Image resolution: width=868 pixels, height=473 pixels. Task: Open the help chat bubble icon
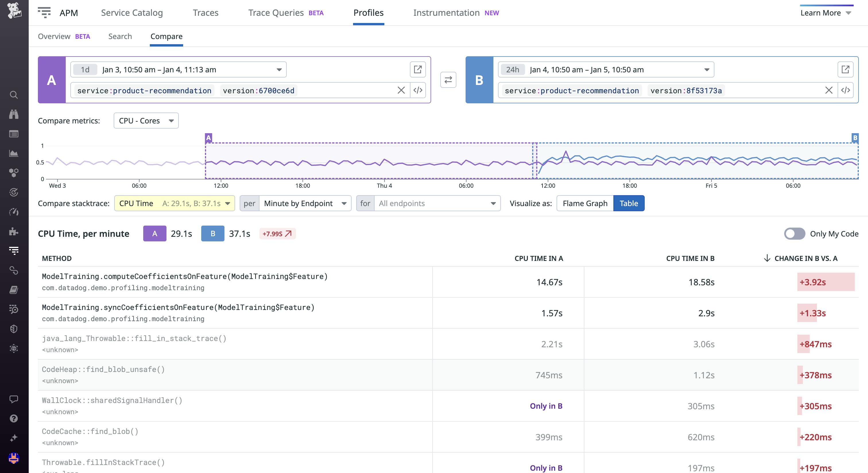14,400
